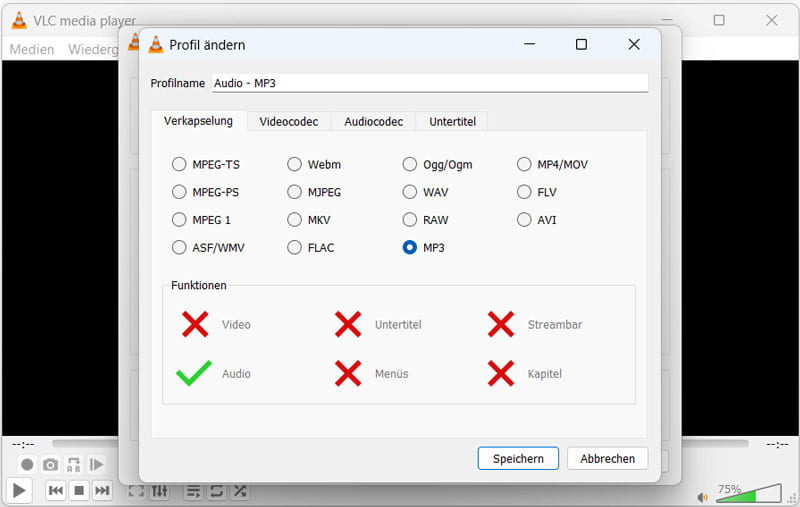The width and height of the screenshot is (800, 507).
Task: Take a snapshot with camera icon
Action: pyautogui.click(x=50, y=465)
